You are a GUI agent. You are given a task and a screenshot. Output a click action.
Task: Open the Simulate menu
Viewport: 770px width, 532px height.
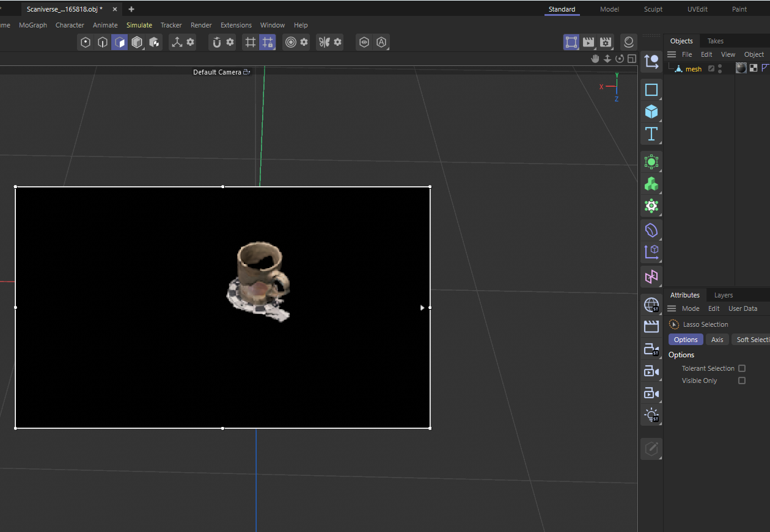(x=139, y=25)
